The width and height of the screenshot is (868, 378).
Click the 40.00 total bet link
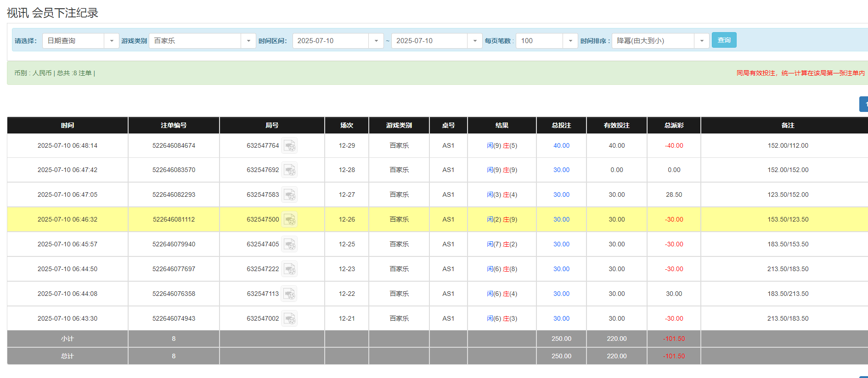(x=561, y=146)
